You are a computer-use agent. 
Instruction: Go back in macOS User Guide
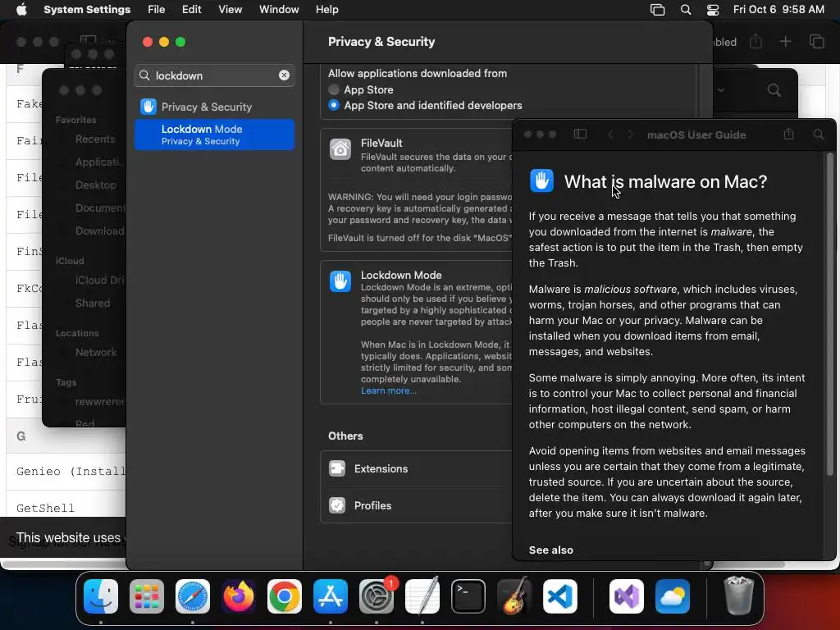click(x=610, y=135)
